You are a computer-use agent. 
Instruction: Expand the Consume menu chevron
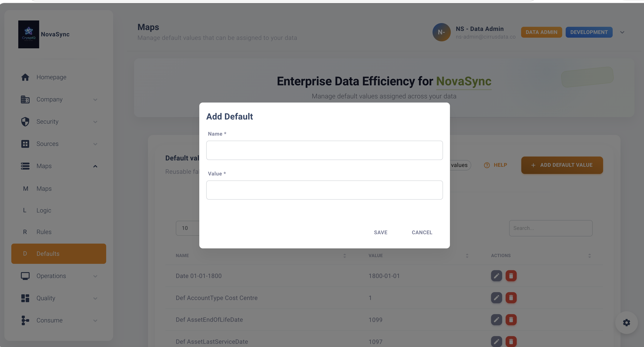95,321
